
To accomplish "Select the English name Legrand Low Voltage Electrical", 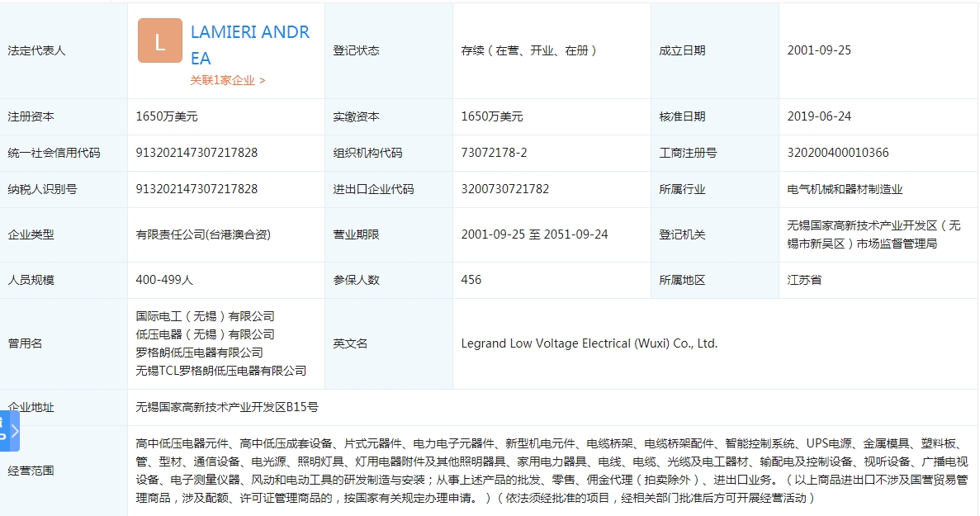I will click(x=589, y=343).
